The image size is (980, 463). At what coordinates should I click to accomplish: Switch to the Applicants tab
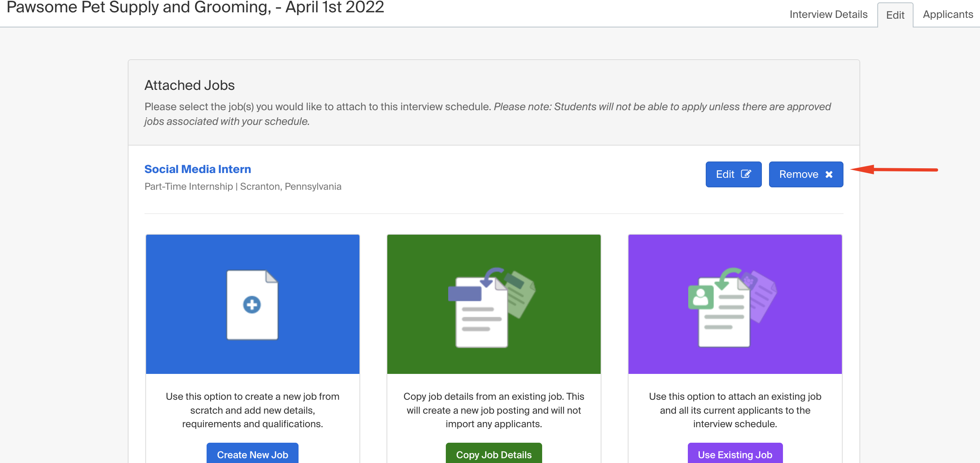[948, 14]
